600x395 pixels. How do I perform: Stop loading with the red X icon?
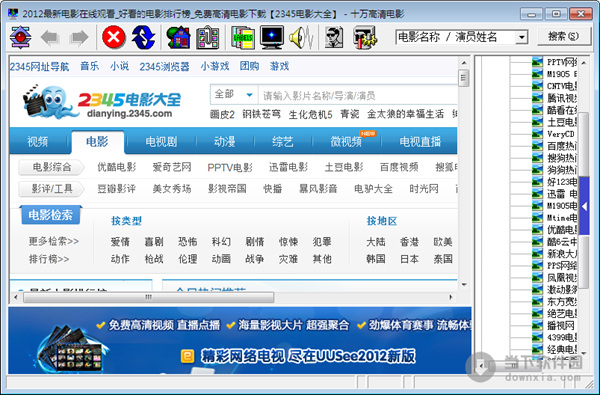[x=114, y=37]
